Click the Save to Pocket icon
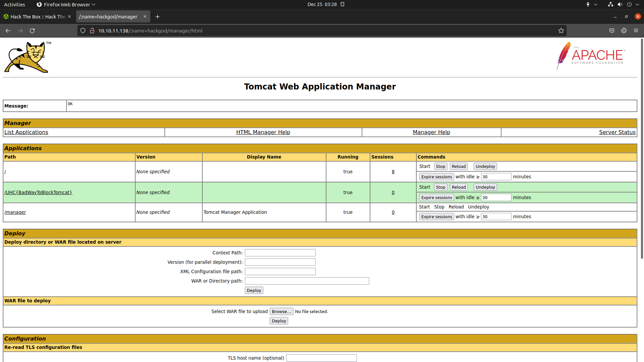 (612, 31)
